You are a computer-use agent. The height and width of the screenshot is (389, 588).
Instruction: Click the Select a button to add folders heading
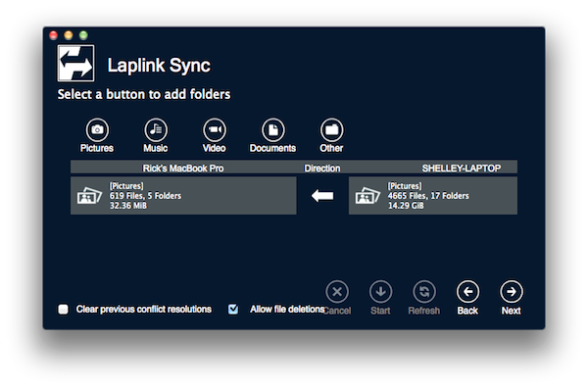click(x=144, y=94)
